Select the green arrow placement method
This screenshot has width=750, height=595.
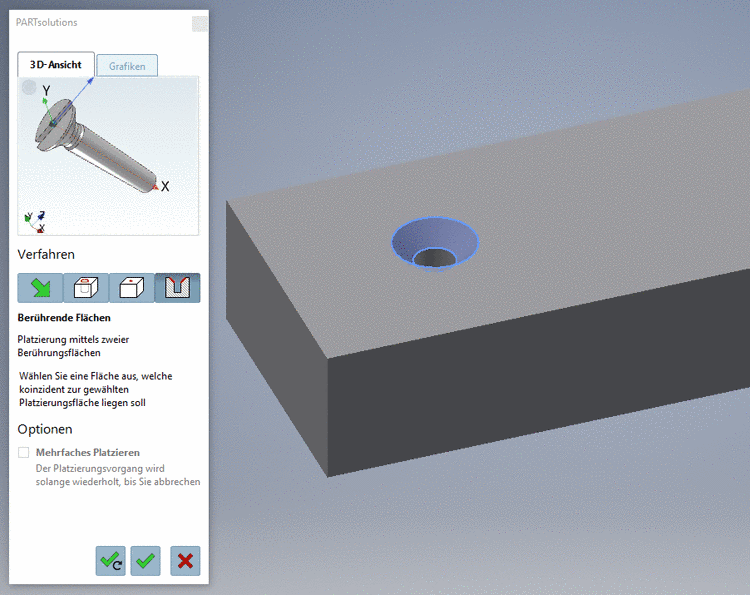pos(40,288)
